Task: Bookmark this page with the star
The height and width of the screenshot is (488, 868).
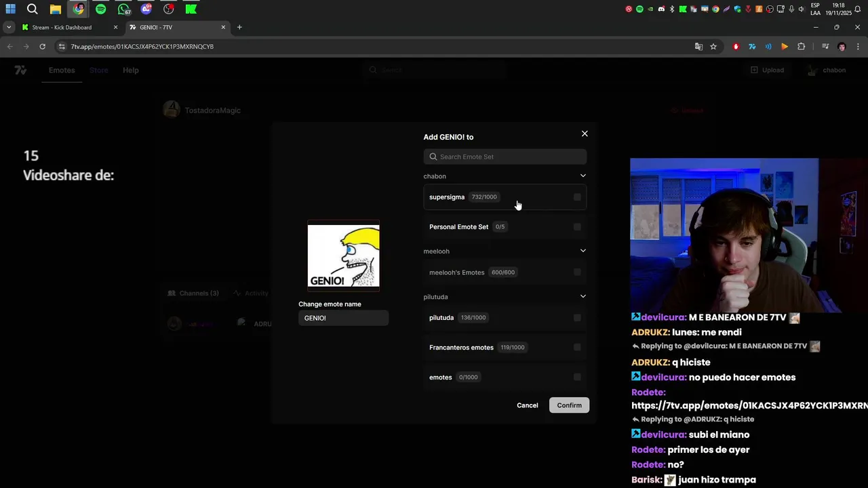Action: [713, 46]
